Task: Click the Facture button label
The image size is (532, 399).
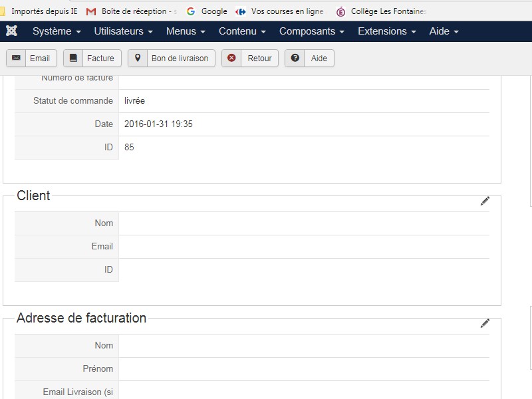Action: (100, 59)
